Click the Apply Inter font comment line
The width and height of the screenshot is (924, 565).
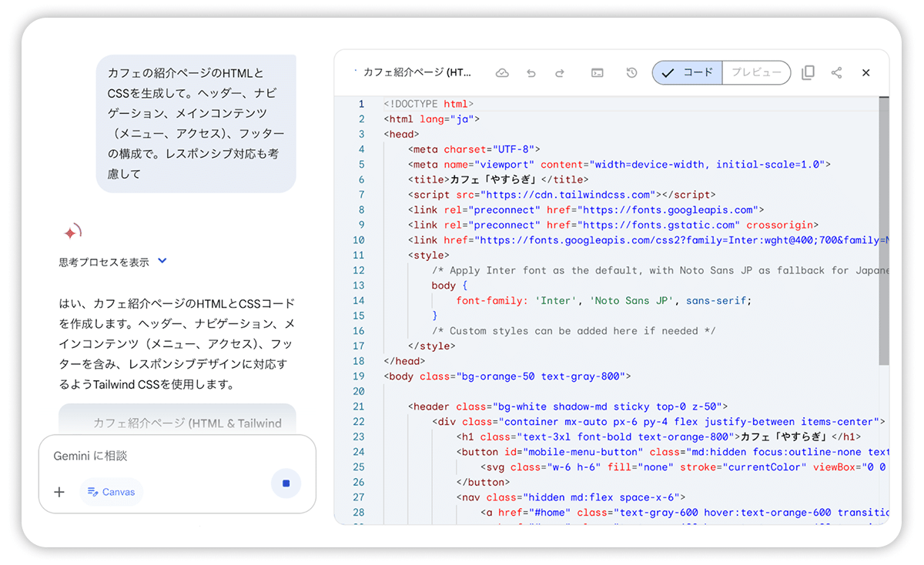[x=661, y=271]
